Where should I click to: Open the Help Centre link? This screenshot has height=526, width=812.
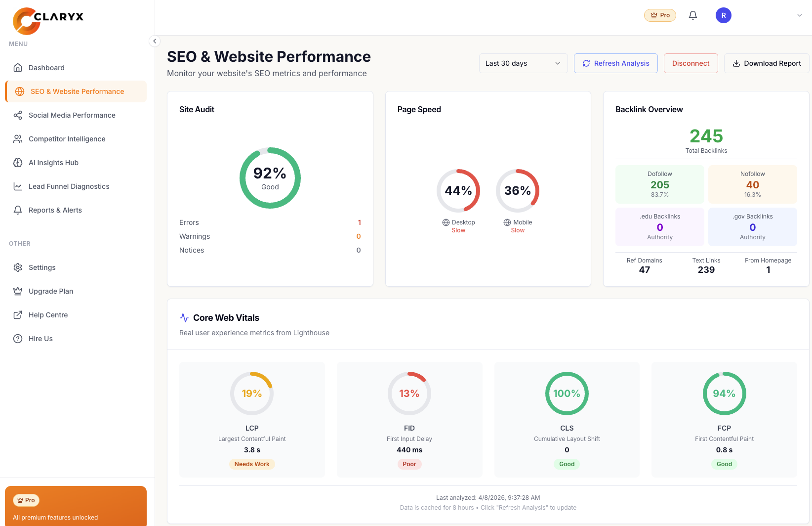[x=48, y=315]
